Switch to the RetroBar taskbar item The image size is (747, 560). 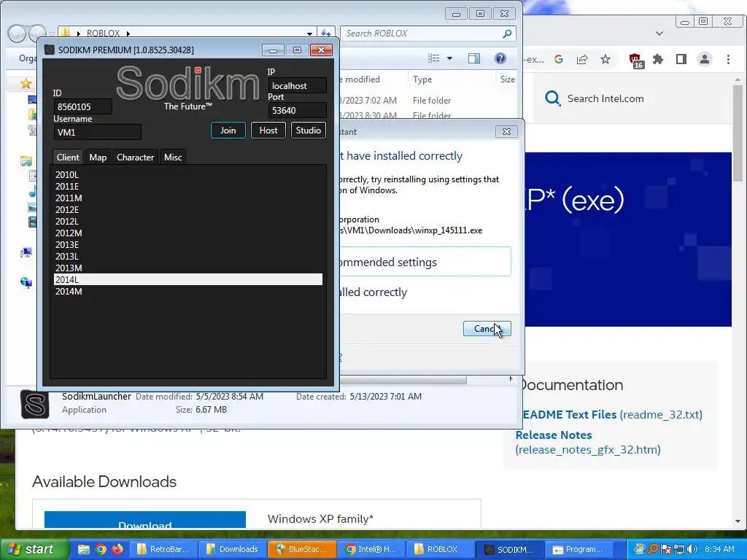click(x=163, y=549)
